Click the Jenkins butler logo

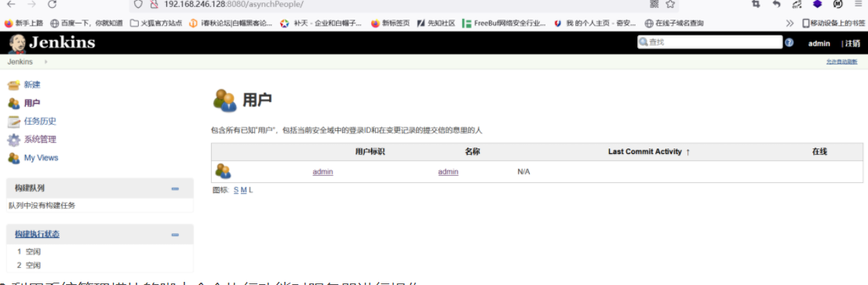tap(18, 44)
